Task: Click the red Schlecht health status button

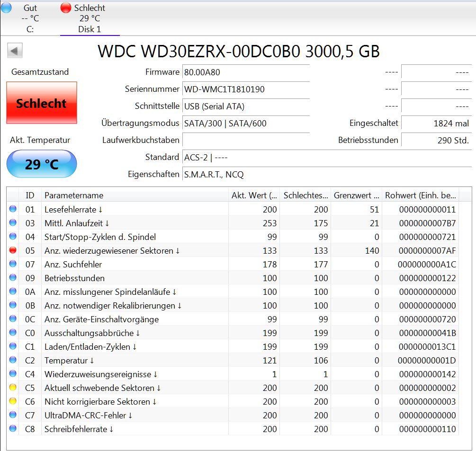Action: (x=42, y=103)
